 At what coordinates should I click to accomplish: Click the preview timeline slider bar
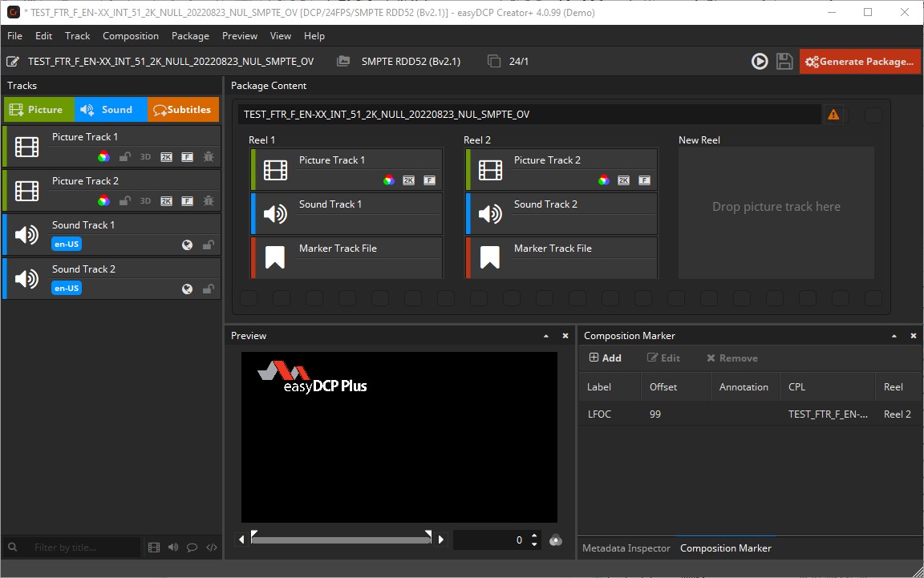click(341, 540)
